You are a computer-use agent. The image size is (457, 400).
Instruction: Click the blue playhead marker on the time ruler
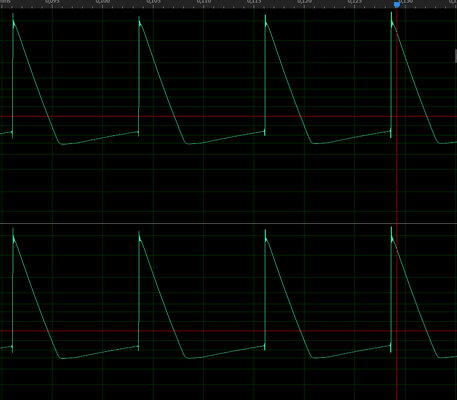click(397, 4)
